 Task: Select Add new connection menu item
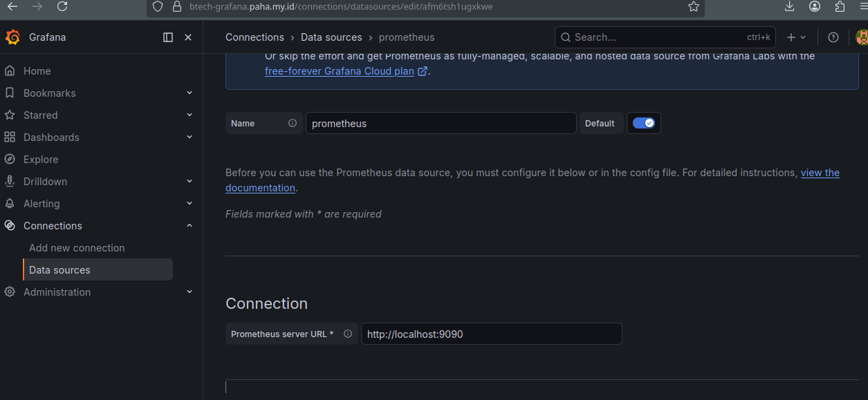click(77, 247)
